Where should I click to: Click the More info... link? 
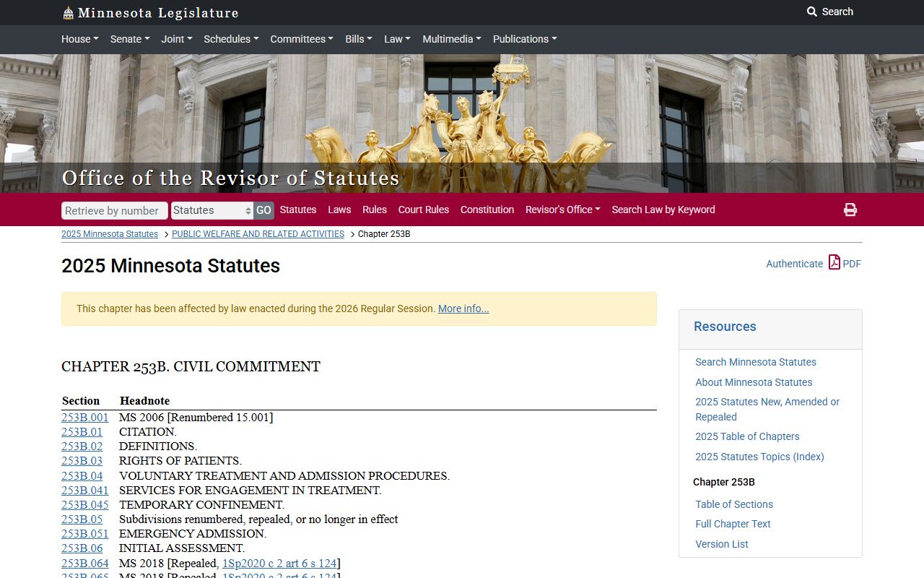coord(463,309)
